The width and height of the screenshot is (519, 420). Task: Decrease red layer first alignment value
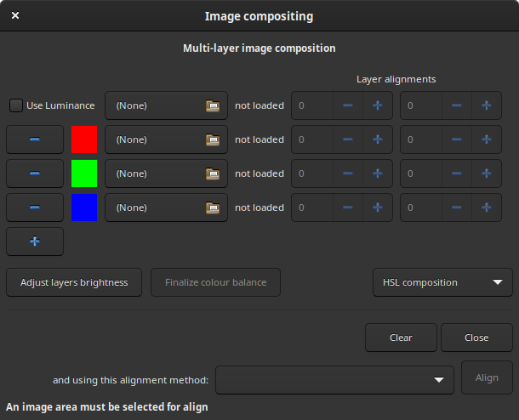348,139
